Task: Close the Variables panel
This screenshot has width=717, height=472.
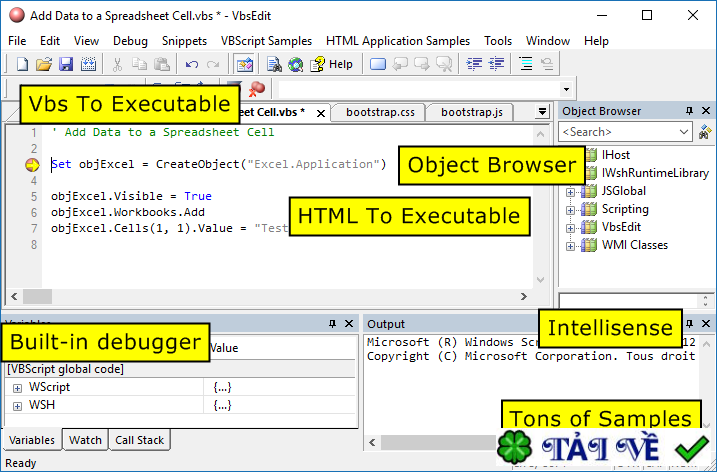Action: coord(349,324)
